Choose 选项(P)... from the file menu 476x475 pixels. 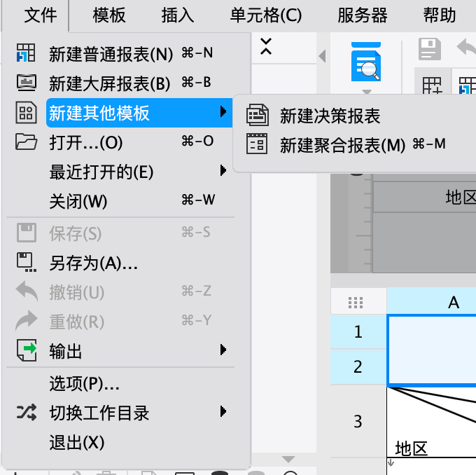coord(84,384)
